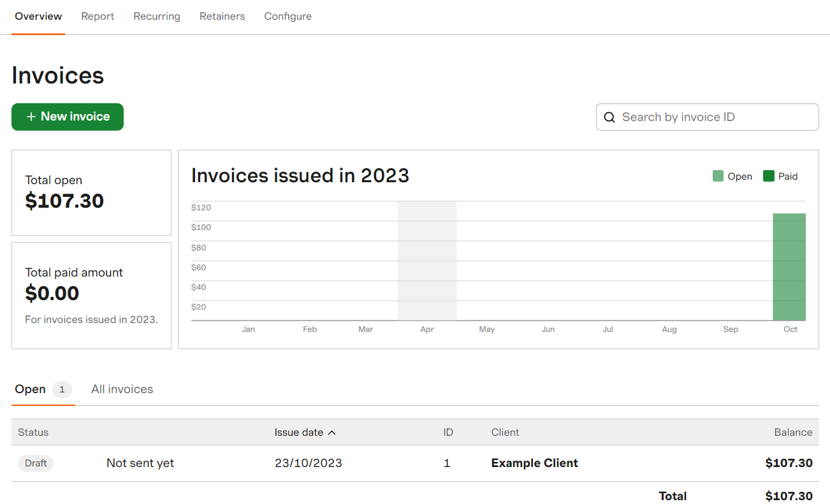Click the Issue date sort arrow
This screenshot has width=830, height=504.
(331, 433)
